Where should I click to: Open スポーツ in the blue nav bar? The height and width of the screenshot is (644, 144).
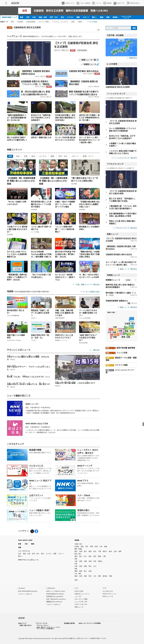click(x=86, y=17)
